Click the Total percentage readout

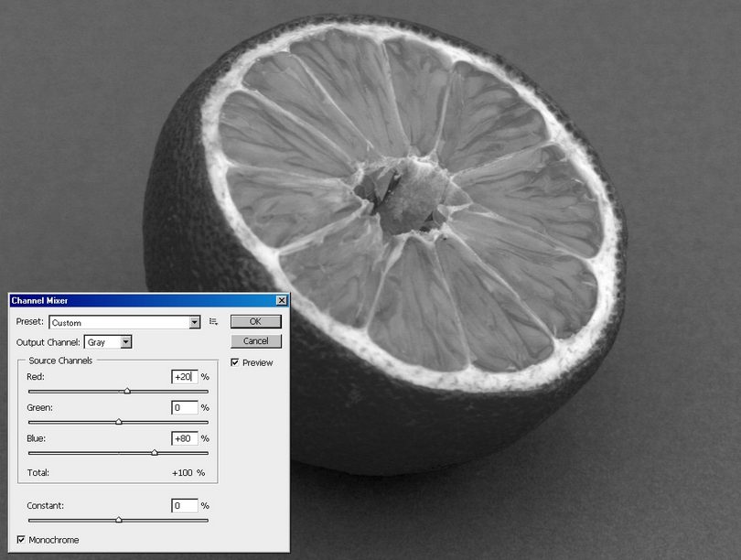188,473
